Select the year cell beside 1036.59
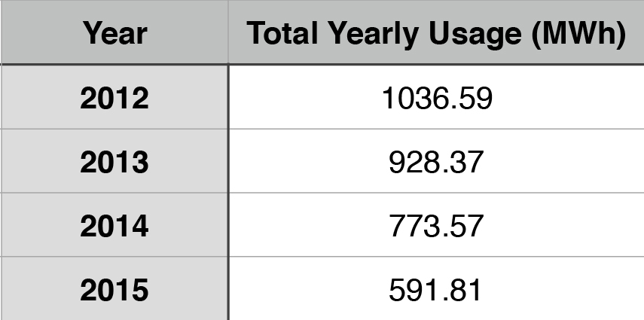 coord(114,98)
